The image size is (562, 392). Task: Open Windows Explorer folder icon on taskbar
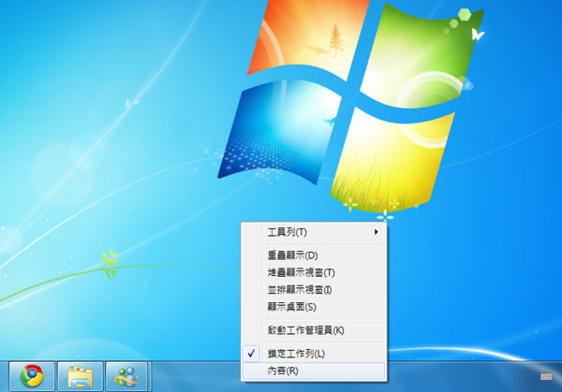[81, 376]
